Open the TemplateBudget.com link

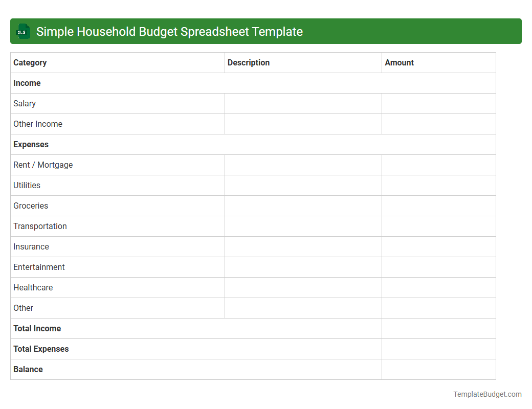point(487,394)
